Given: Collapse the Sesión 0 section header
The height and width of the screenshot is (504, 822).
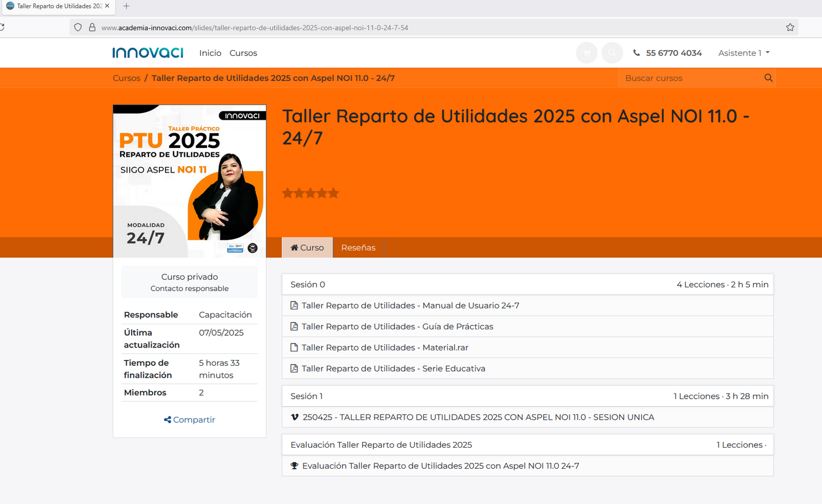Looking at the screenshot, I should (527, 284).
